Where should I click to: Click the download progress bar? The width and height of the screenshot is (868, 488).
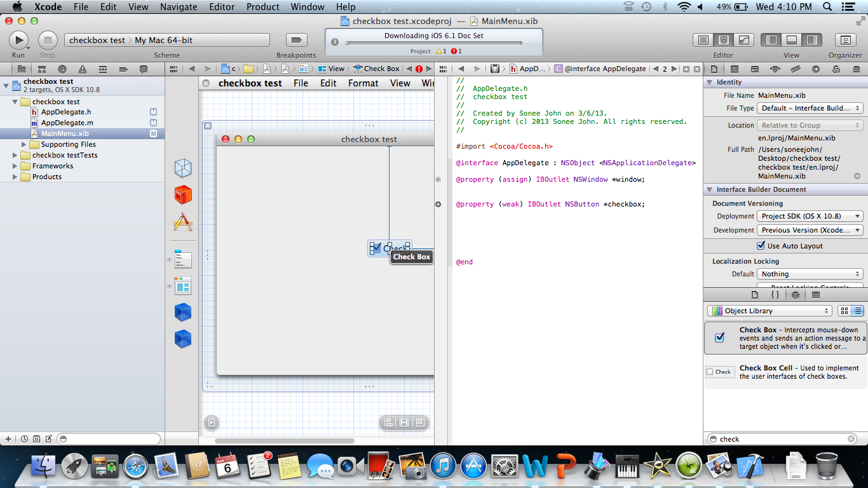434,43
